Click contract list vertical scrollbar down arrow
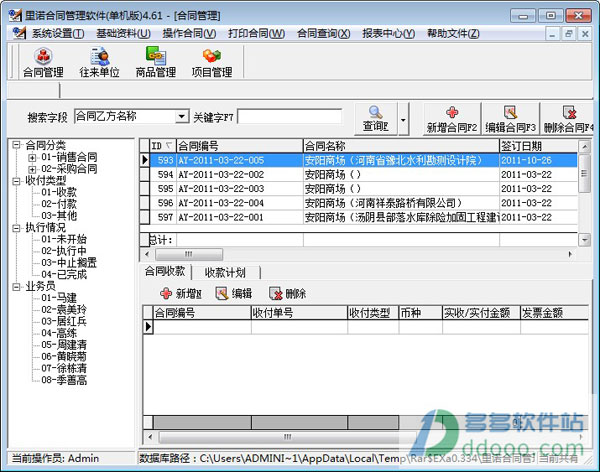 pos(584,240)
